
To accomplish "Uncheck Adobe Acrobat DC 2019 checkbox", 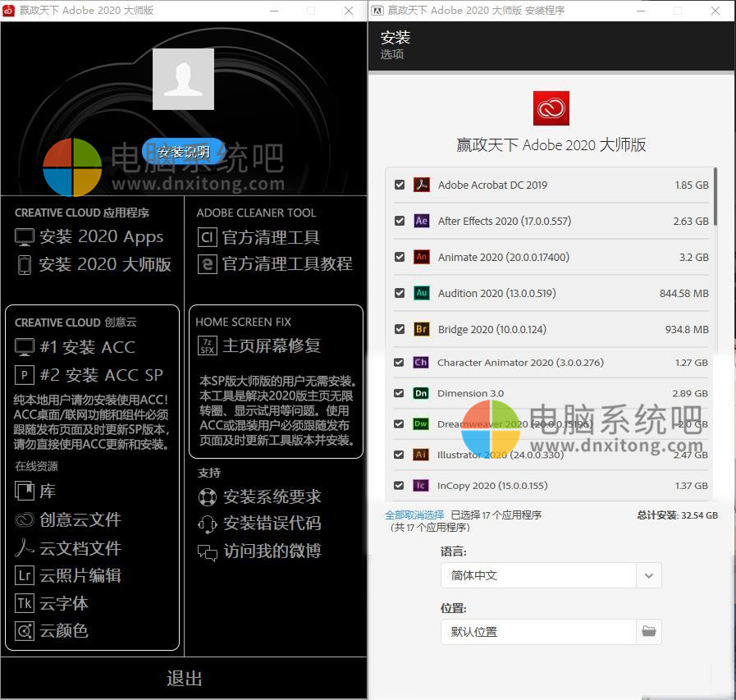I will click(x=400, y=185).
